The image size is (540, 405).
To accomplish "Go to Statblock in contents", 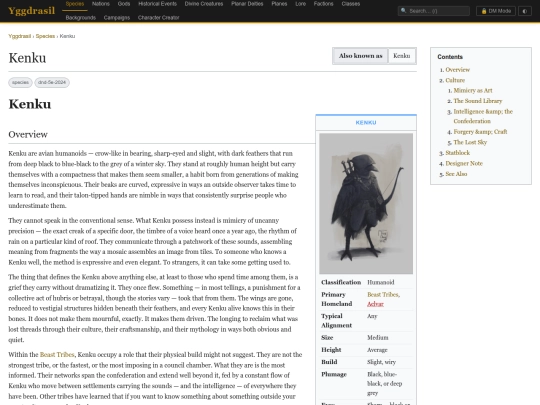I will pos(457,153).
